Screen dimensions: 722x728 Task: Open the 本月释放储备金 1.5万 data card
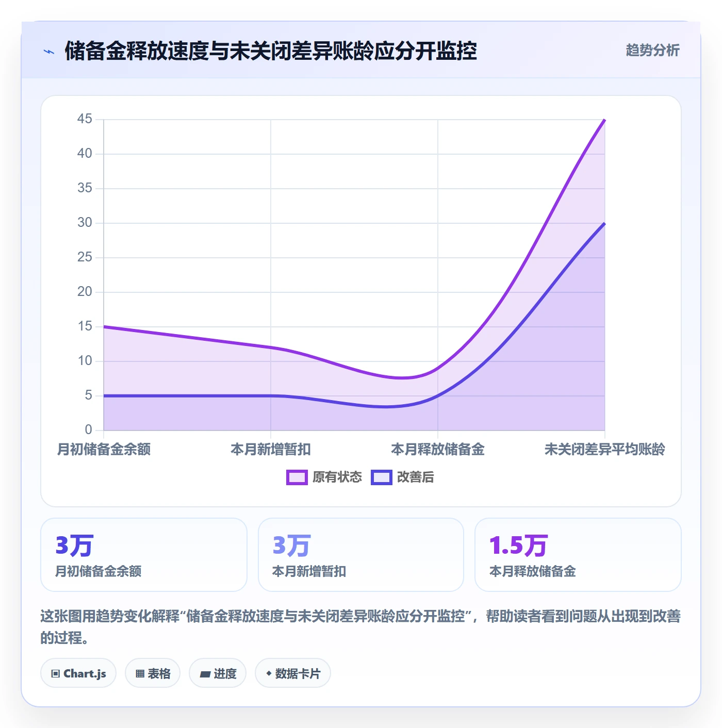578,555
